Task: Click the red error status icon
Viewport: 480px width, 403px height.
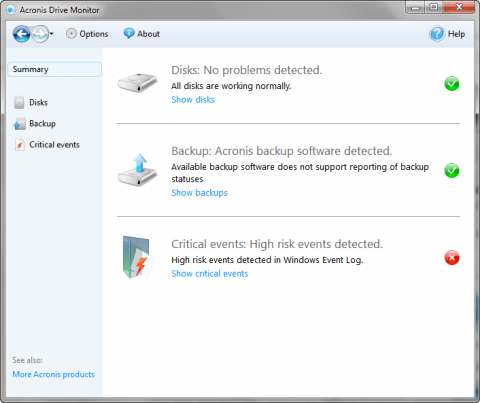Action: click(x=452, y=258)
